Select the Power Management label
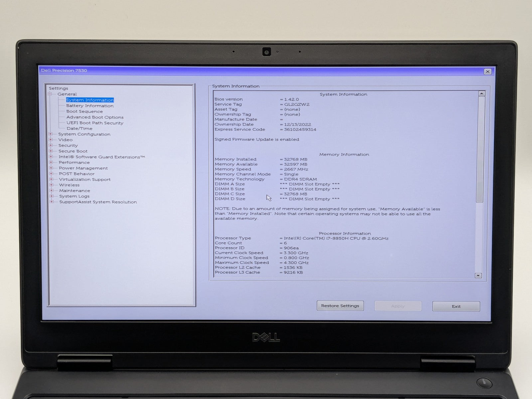The image size is (532, 399). click(x=83, y=168)
